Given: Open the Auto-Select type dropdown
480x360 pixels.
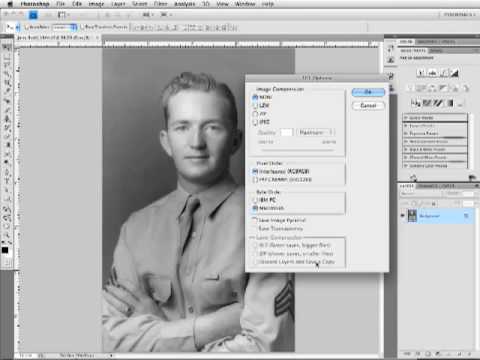Looking at the screenshot, I should point(65,27).
